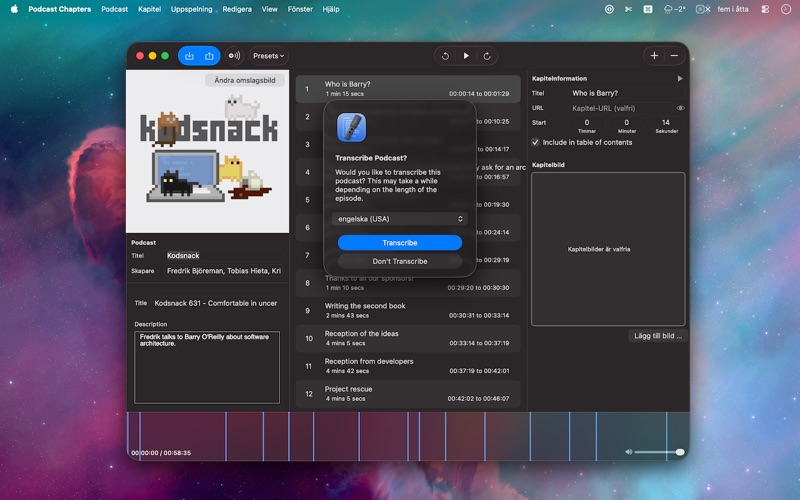Click the Description text area
Image resolution: width=800 pixels, height=500 pixels.
click(207, 367)
